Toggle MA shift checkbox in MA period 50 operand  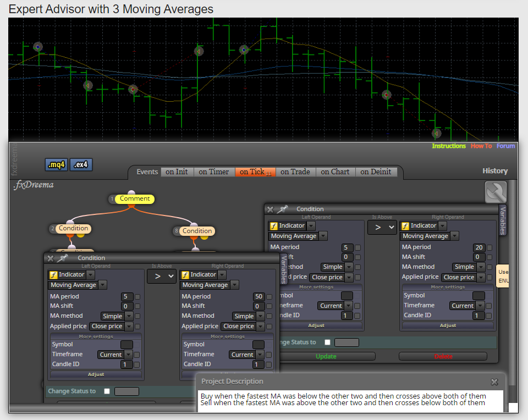point(269,306)
